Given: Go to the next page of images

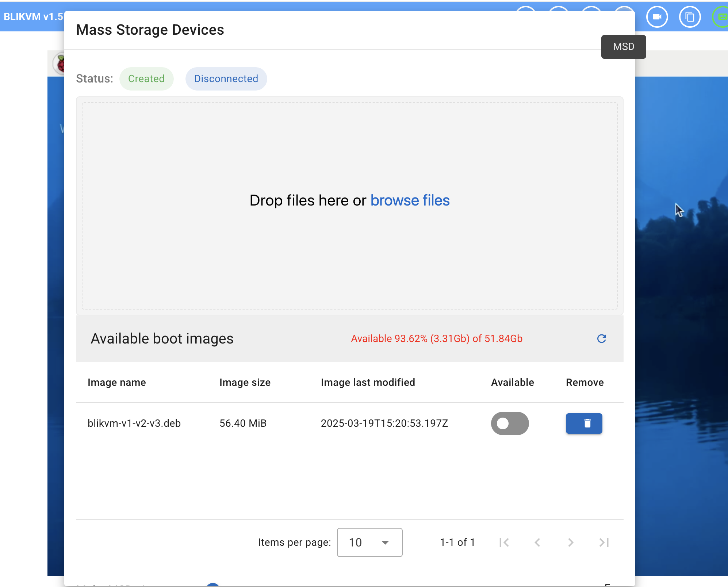Looking at the screenshot, I should 571,542.
